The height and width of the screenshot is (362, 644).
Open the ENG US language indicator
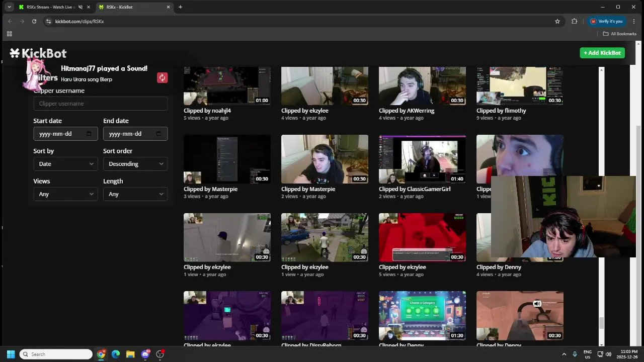588,354
